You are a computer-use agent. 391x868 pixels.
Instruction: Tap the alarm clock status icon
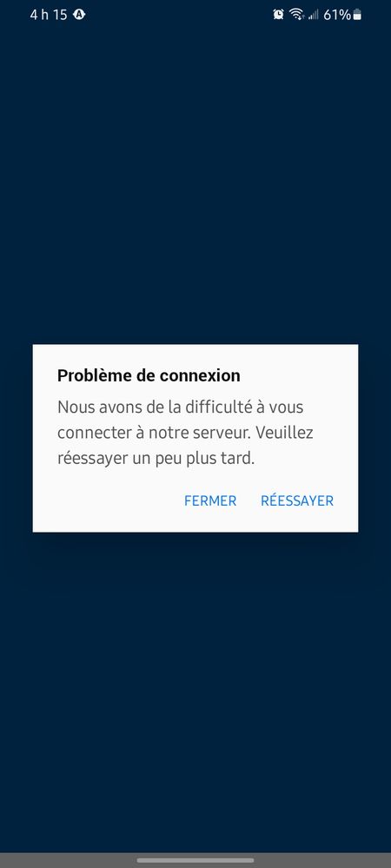point(278,15)
